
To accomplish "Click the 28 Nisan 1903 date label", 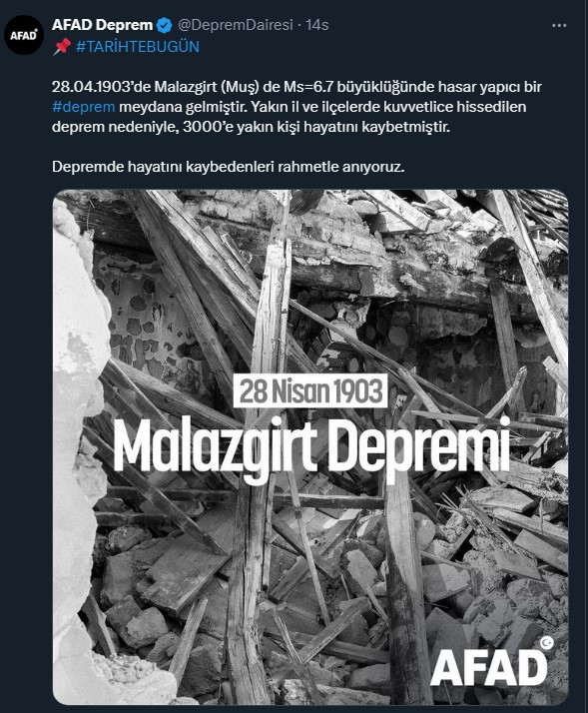I will pyautogui.click(x=310, y=390).
